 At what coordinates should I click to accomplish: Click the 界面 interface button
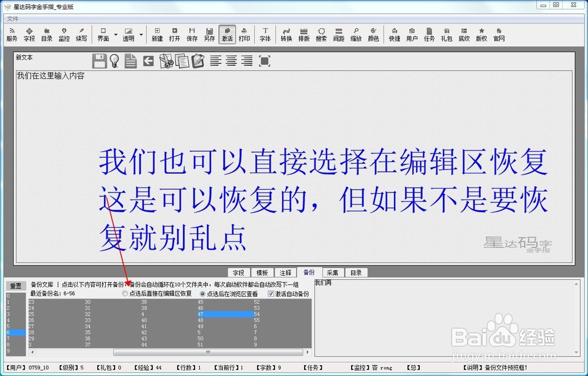(x=103, y=35)
